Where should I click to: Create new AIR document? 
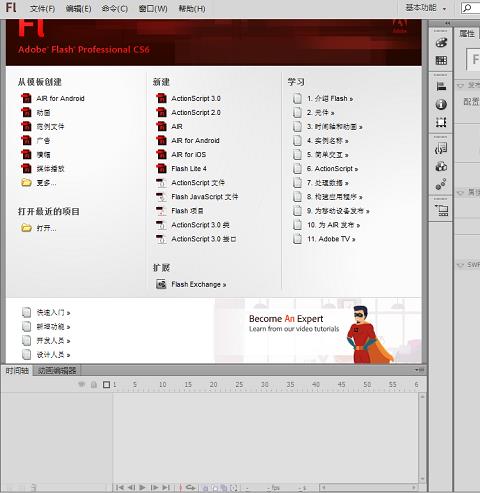point(177,127)
